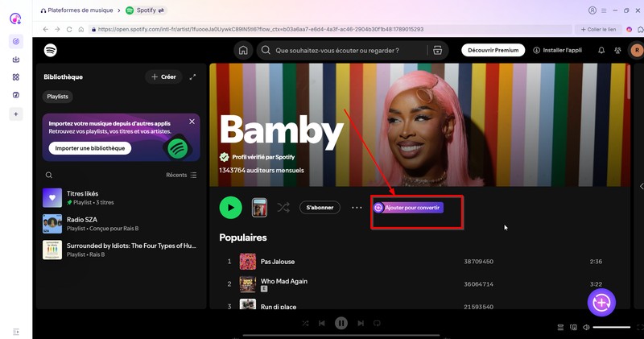This screenshot has height=339, width=644.
Task: Click Découvrir Premium button
Action: [493, 50]
